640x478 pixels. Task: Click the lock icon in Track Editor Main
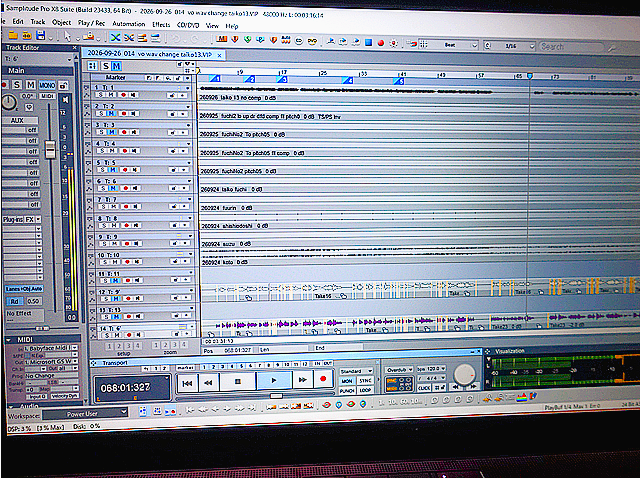point(63,85)
